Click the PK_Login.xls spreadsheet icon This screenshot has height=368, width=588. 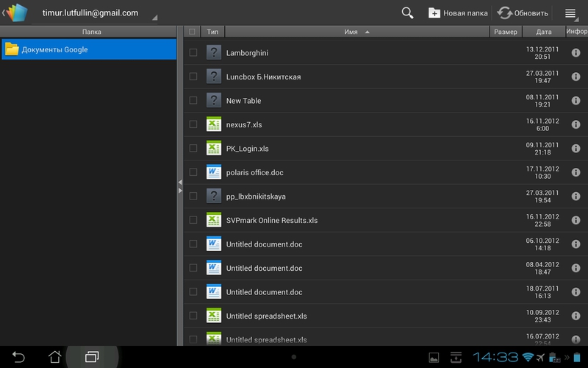click(x=214, y=149)
